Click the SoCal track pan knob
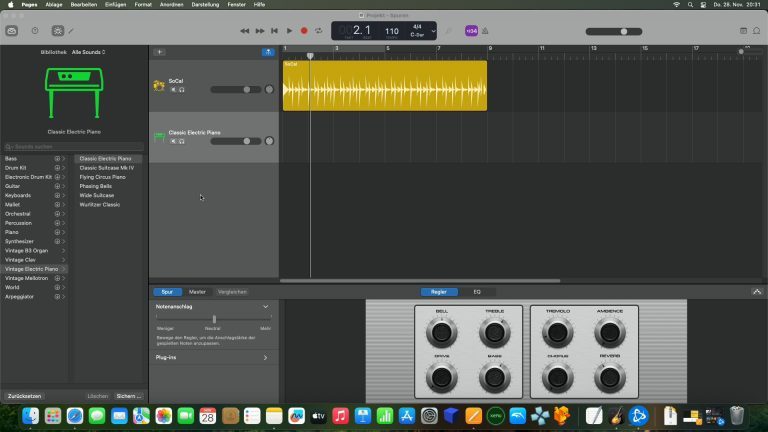Screen dimensions: 768x432 (x=269, y=90)
